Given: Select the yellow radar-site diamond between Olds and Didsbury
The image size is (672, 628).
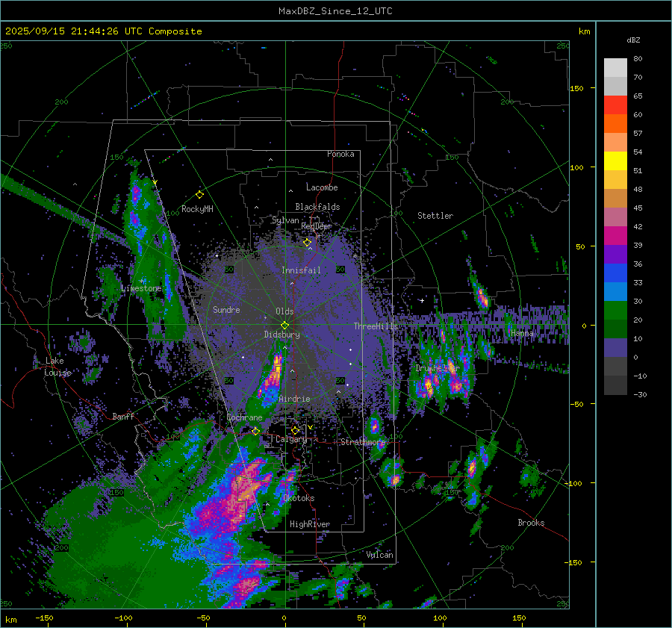Looking at the screenshot, I should click(284, 326).
